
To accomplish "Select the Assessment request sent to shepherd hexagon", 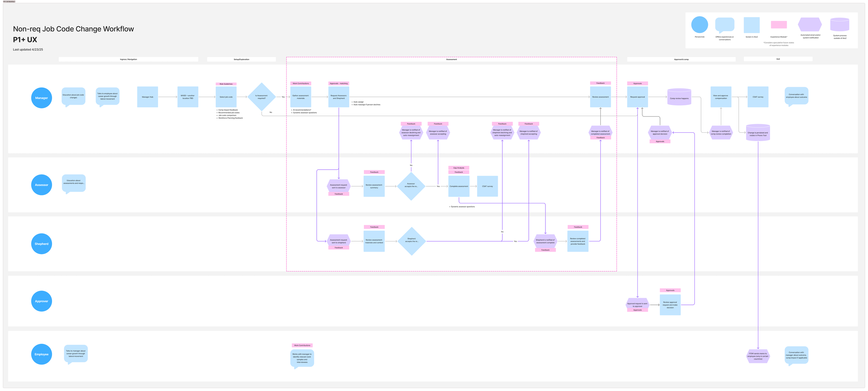I will 339,241.
